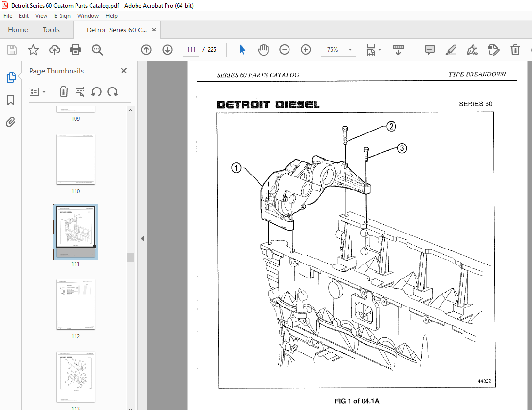Close the Detroit Series 60 tab

coord(154,30)
